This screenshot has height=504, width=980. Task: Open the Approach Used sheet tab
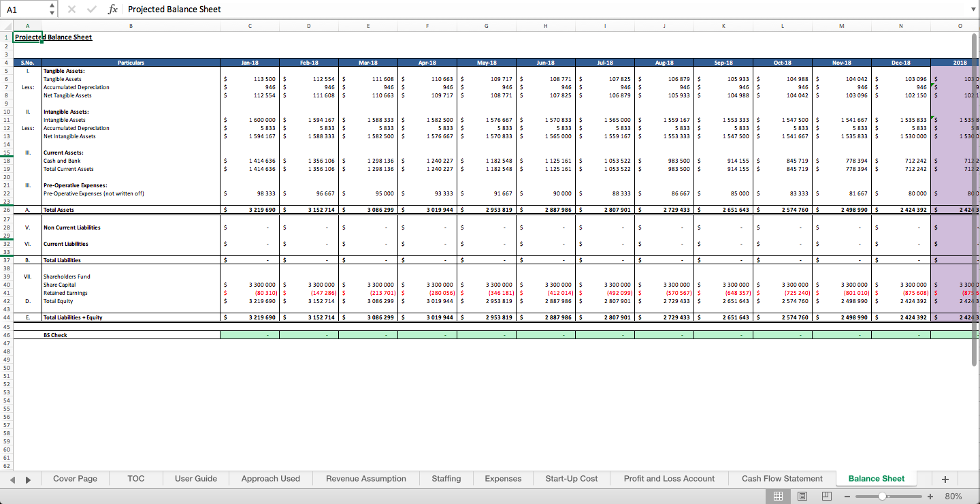click(271, 479)
